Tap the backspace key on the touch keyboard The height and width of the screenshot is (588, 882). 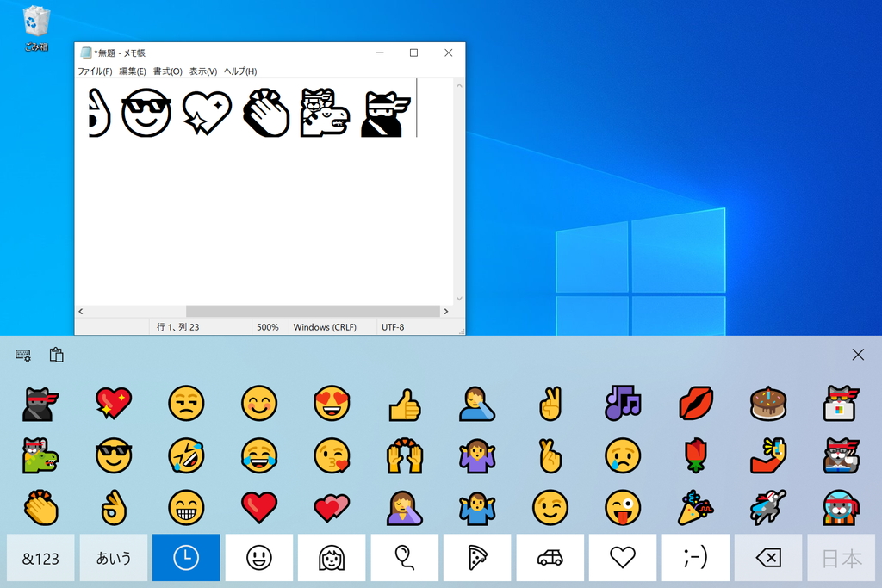[767, 558]
